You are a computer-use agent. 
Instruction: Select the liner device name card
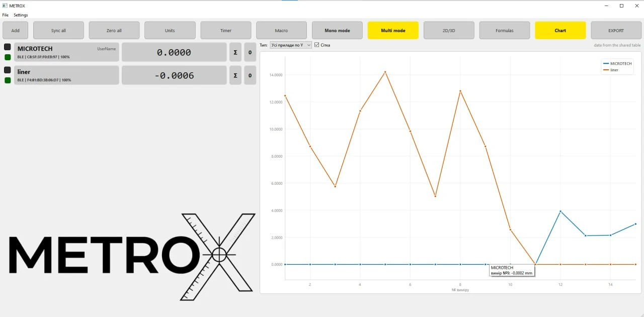pos(66,75)
